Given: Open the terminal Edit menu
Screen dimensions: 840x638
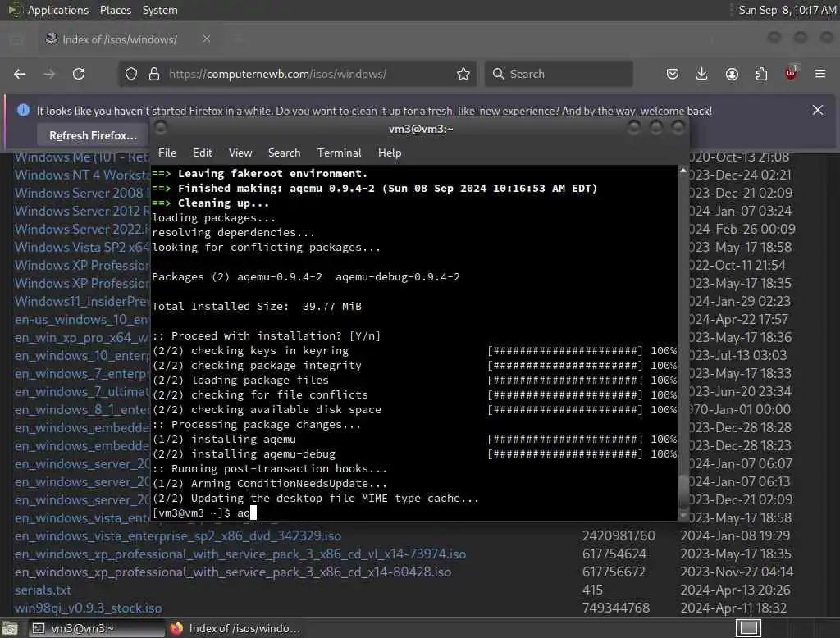Looking at the screenshot, I should [202, 153].
